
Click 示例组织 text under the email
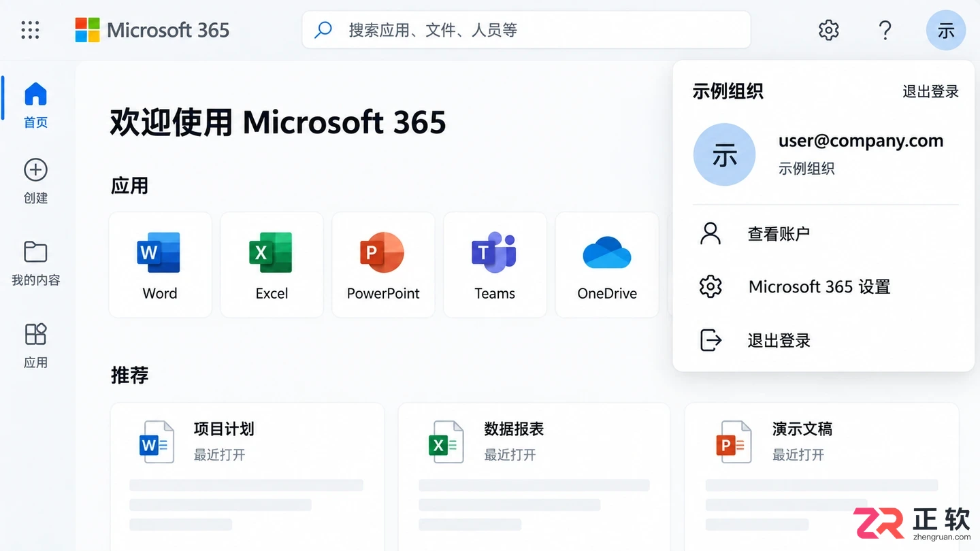click(x=806, y=168)
